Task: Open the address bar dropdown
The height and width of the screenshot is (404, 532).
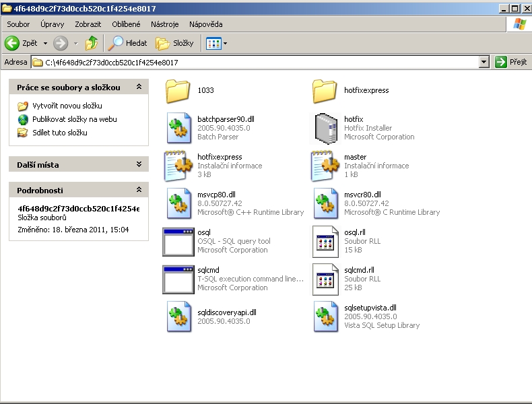Action: tap(484, 62)
